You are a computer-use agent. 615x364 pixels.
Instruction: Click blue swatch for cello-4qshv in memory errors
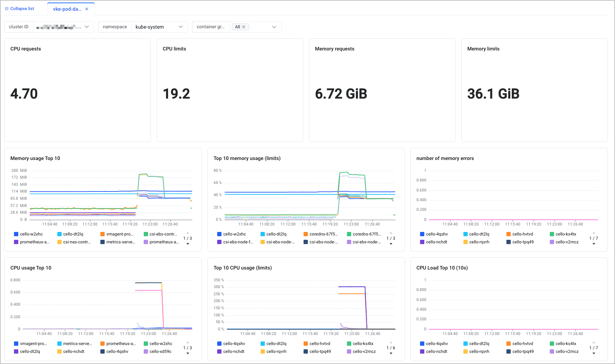(x=422, y=234)
